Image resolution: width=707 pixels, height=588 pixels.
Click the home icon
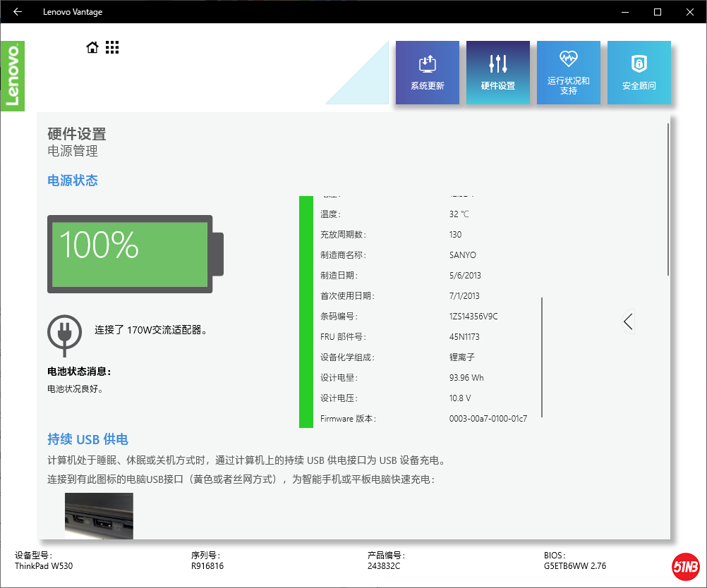pyautogui.click(x=92, y=47)
